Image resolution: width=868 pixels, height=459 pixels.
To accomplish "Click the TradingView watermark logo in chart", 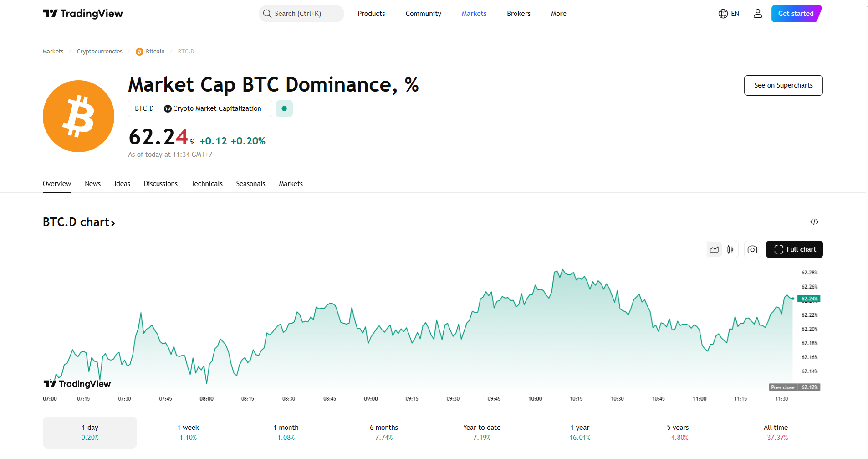I will [x=77, y=384].
